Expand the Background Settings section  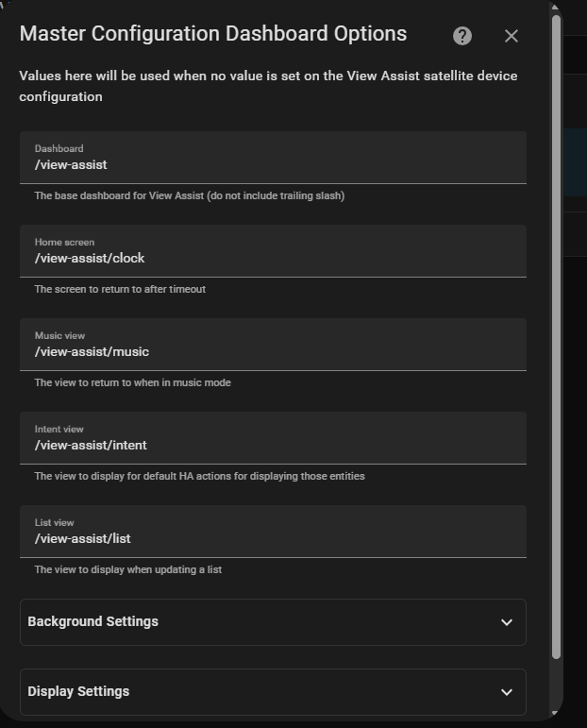click(x=273, y=622)
